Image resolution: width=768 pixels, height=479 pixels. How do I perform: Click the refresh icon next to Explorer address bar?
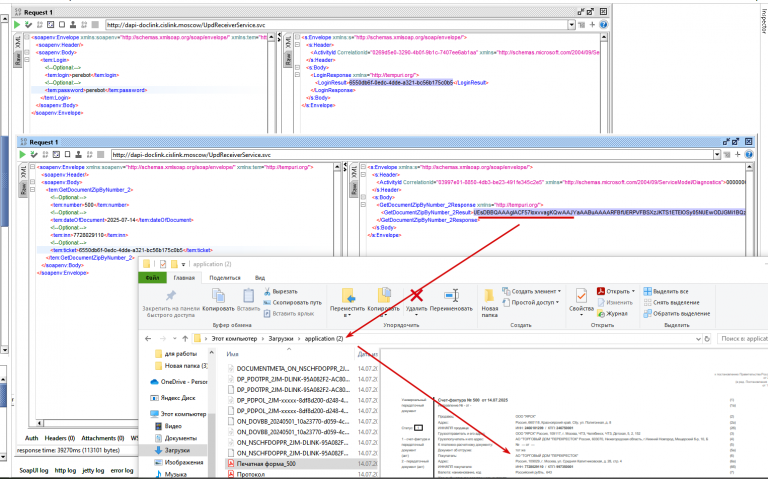(707, 338)
